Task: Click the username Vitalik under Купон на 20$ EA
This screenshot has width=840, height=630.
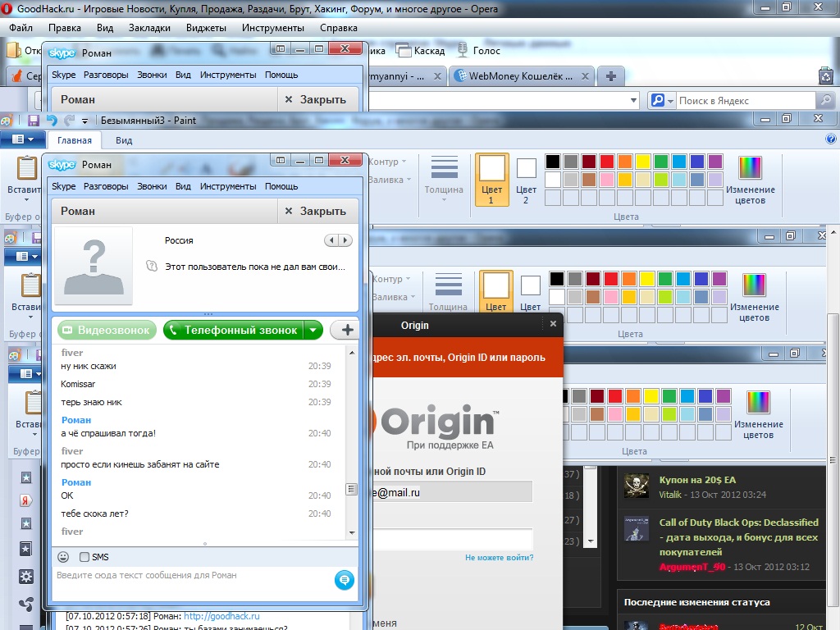Action: 670,495
